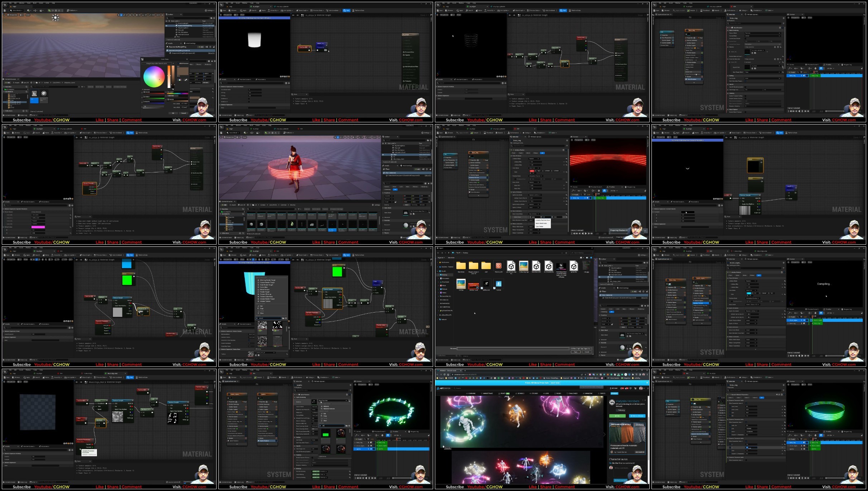This screenshot has height=491, width=868.
Task: Click New folder in the Import dialog
Action: (x=451, y=257)
